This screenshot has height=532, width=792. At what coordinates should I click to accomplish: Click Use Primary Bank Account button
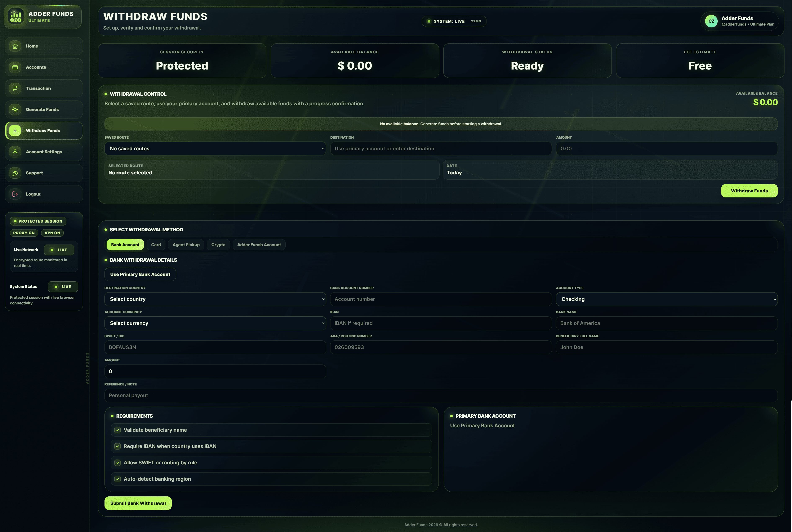coord(140,274)
